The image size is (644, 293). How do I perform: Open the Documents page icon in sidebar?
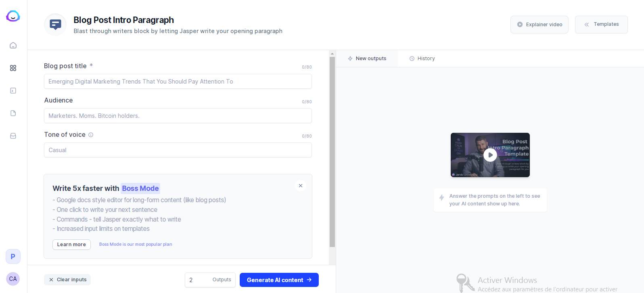(13, 113)
